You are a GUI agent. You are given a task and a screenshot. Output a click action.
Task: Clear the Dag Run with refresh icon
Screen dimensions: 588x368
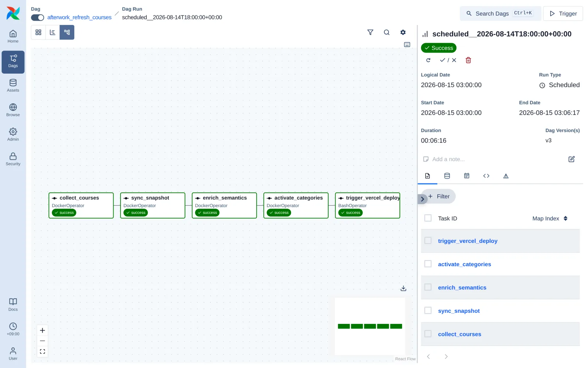click(x=428, y=60)
